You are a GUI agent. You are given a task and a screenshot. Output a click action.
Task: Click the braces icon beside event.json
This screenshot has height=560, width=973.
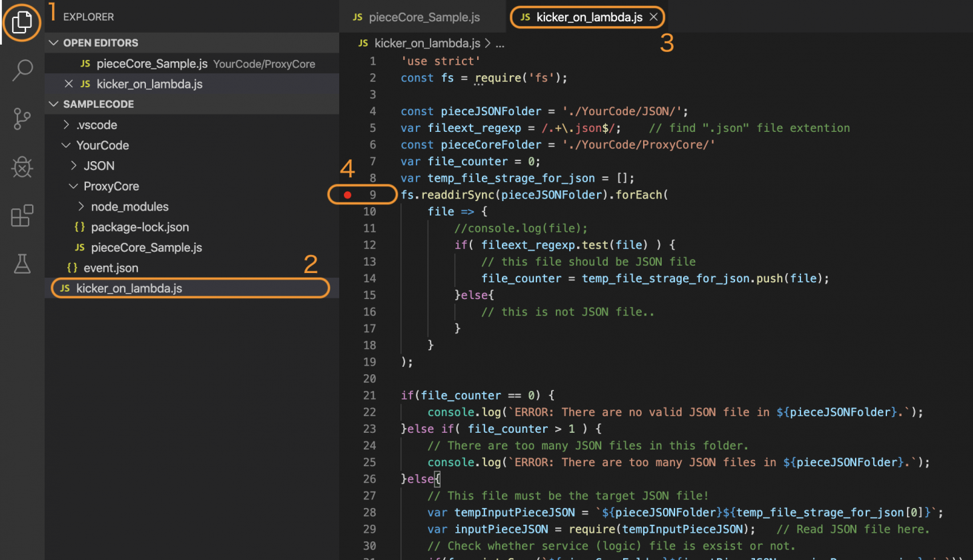tap(72, 268)
